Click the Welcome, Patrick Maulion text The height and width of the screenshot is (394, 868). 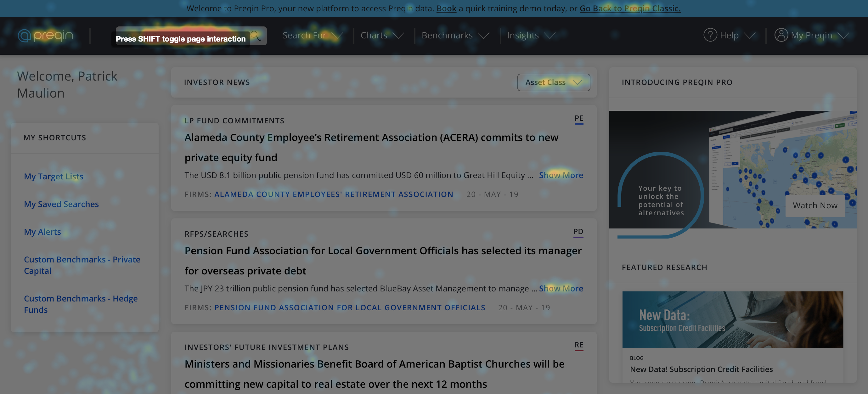(67, 85)
